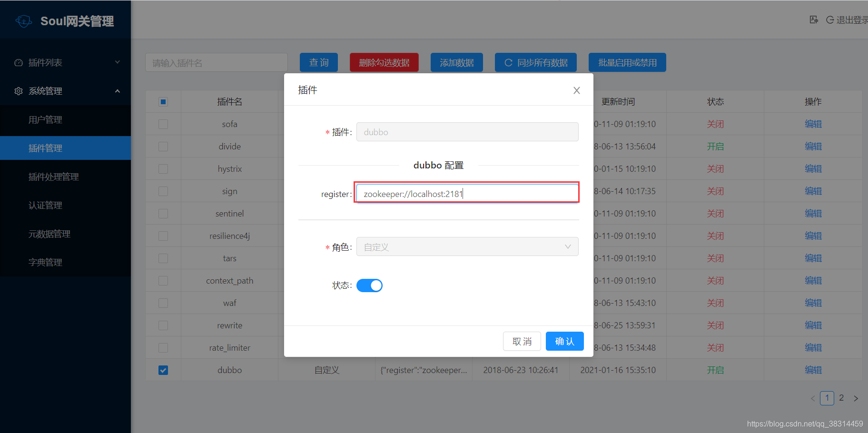The width and height of the screenshot is (868, 433).
Task: Click the system management gear icon
Action: click(19, 91)
